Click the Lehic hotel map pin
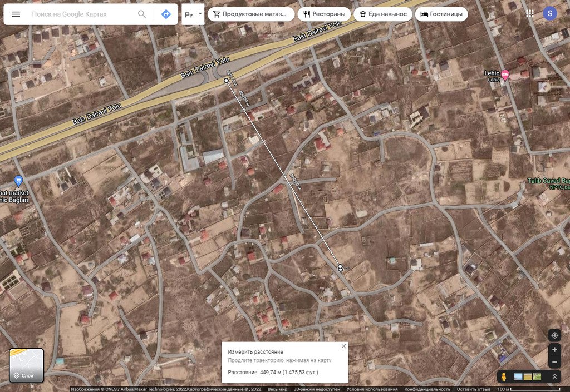Image resolution: width=570 pixels, height=392 pixels. pyautogui.click(x=505, y=75)
